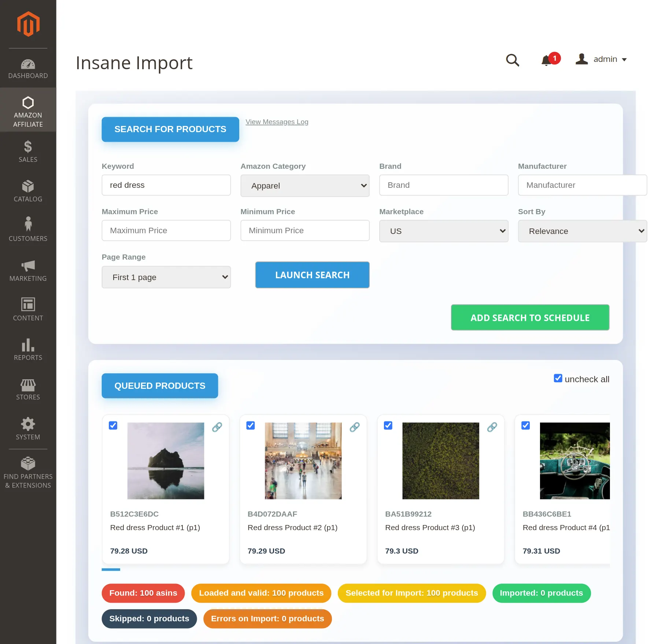
Task: Open the Customers person icon
Action: [28, 224]
